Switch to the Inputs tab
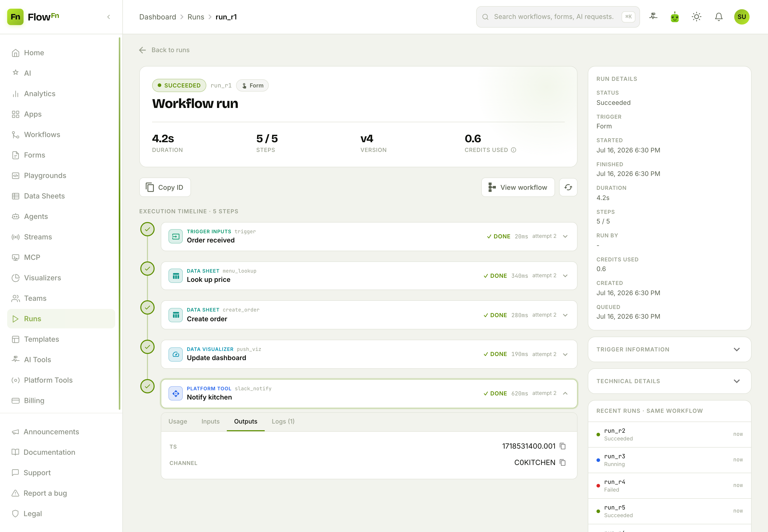The image size is (768, 532). click(x=210, y=421)
